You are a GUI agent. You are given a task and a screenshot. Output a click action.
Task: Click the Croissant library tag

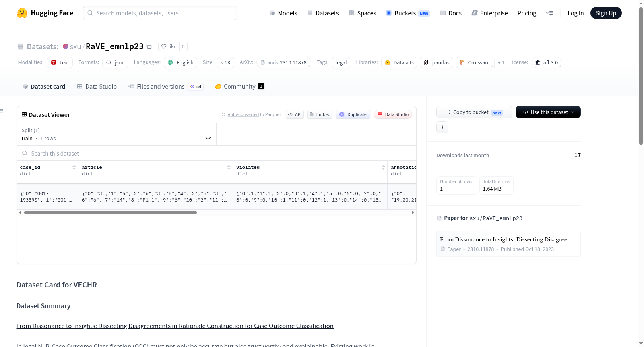(x=475, y=62)
